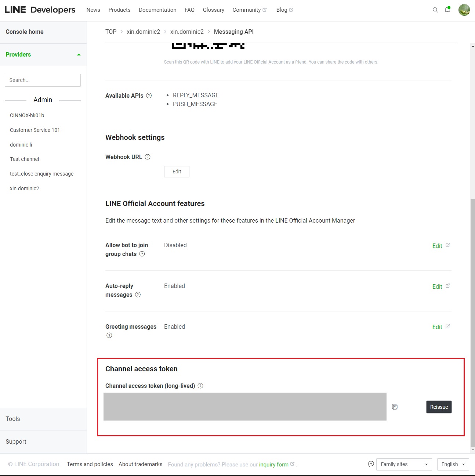Open the Family sites dropdown
Screen dimensions: 475x476
coord(404,464)
